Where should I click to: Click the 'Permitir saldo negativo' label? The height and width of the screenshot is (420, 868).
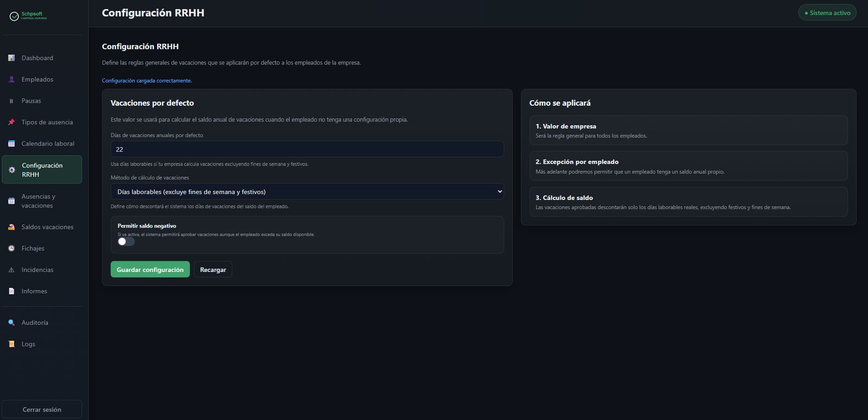147,226
